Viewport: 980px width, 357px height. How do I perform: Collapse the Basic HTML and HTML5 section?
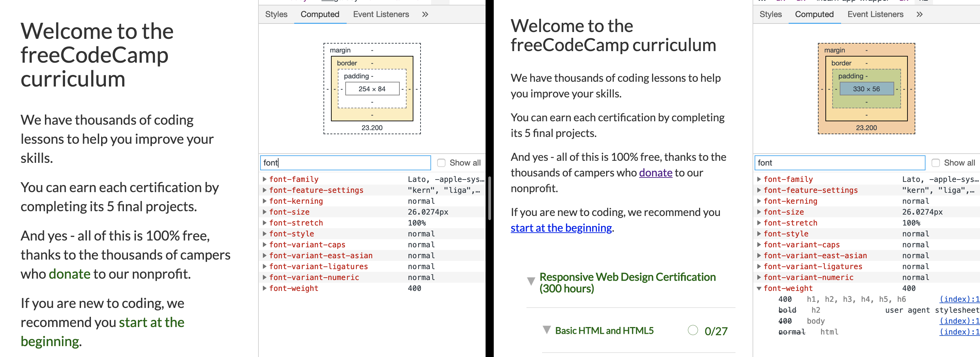547,330
